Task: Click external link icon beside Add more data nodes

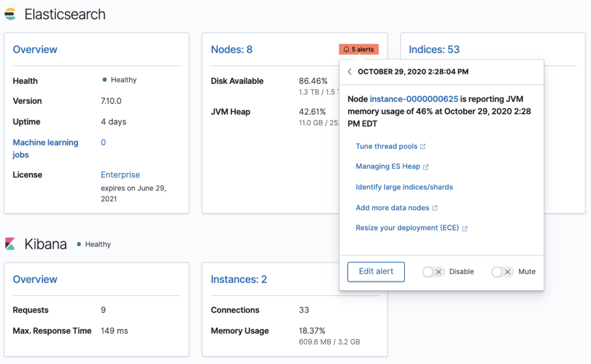Action: tap(435, 208)
